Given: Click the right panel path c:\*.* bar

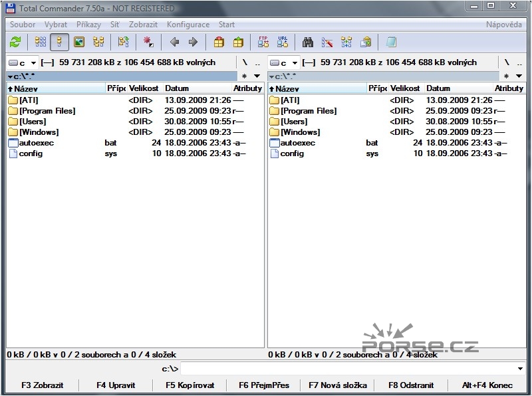Looking at the screenshot, I should tap(384, 76).
